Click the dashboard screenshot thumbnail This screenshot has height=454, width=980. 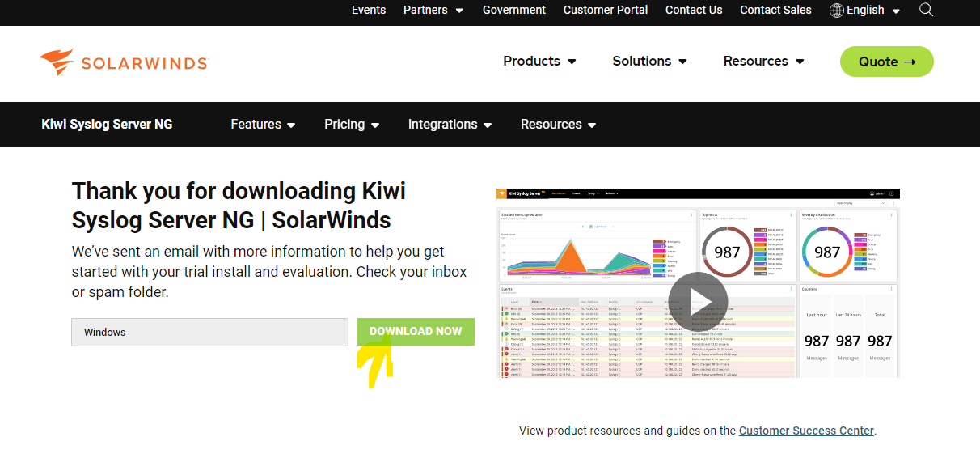click(698, 283)
